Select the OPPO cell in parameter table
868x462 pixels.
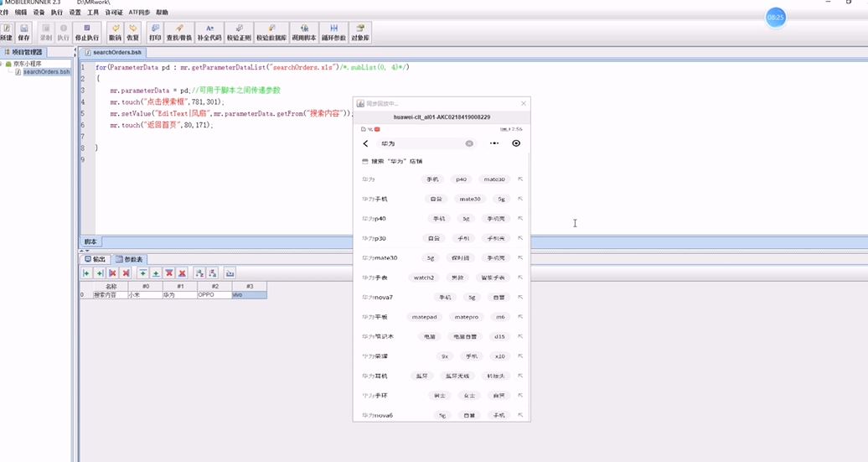[214, 295]
